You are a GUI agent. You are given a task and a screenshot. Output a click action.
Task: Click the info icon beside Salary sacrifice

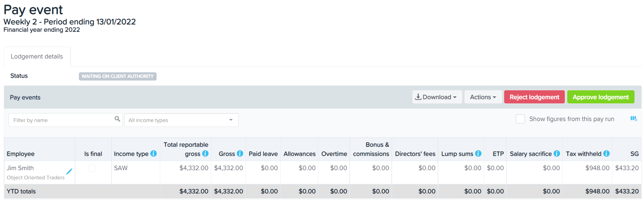point(557,154)
